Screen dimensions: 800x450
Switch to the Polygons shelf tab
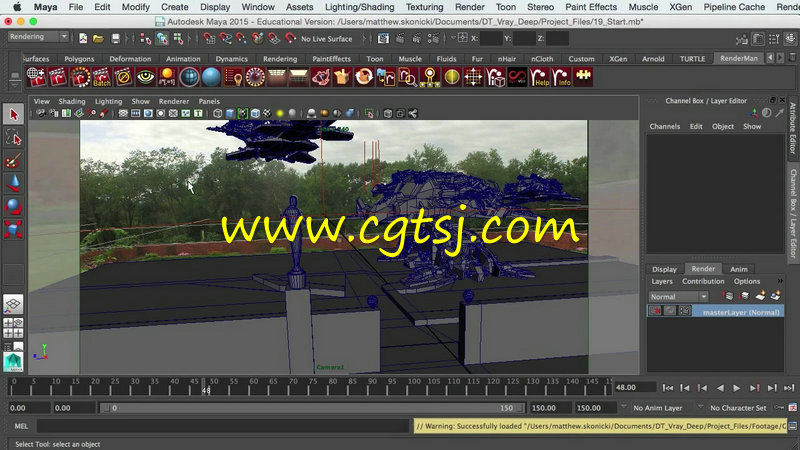[79, 59]
